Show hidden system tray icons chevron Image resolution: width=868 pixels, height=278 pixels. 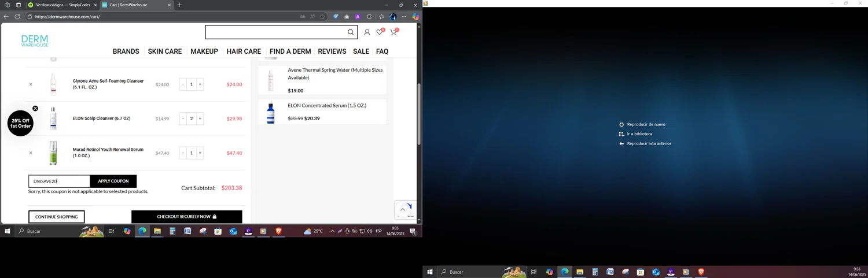[x=332, y=231]
